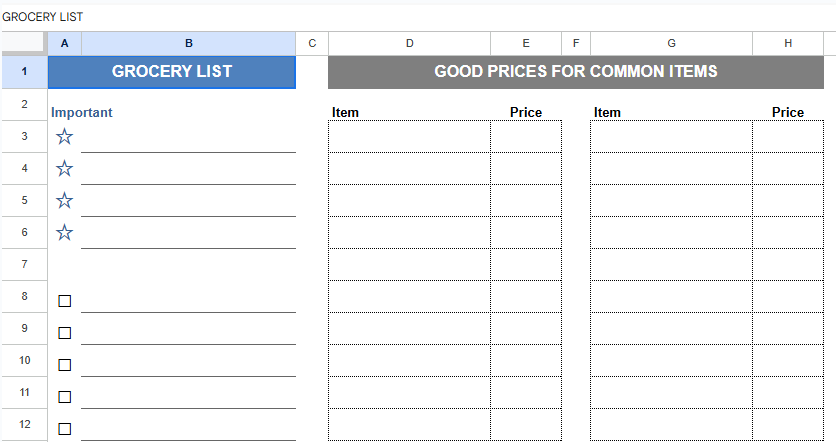Viewport: 836px width, 442px height.
Task: Select column B header
Action: pos(188,43)
